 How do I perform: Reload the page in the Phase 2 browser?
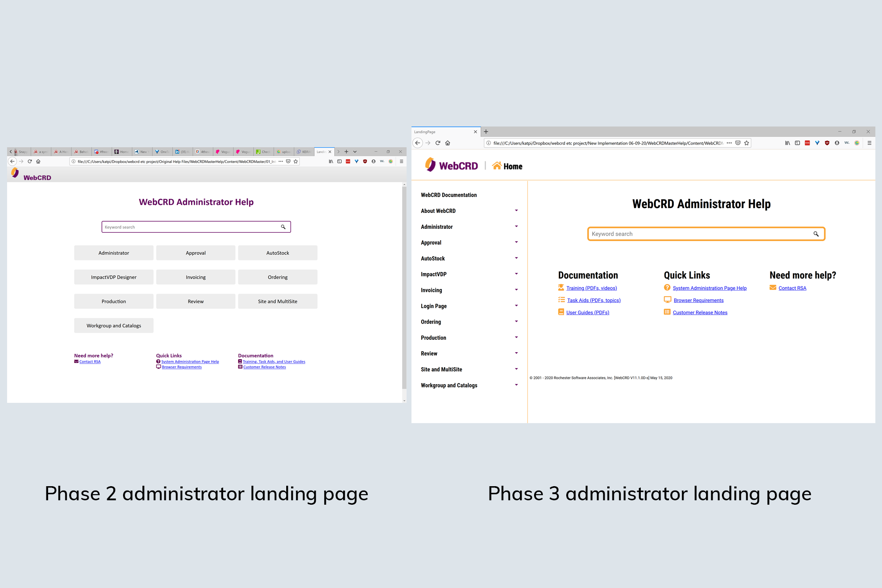(30, 161)
